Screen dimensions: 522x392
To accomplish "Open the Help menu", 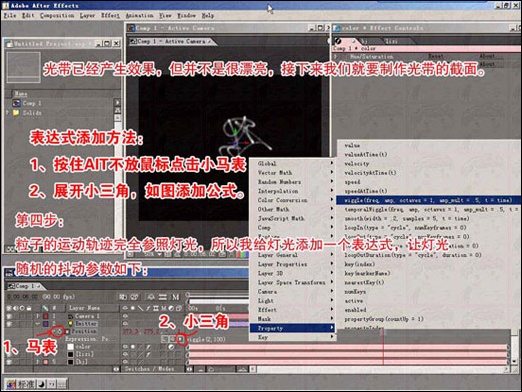I will click(x=208, y=16).
